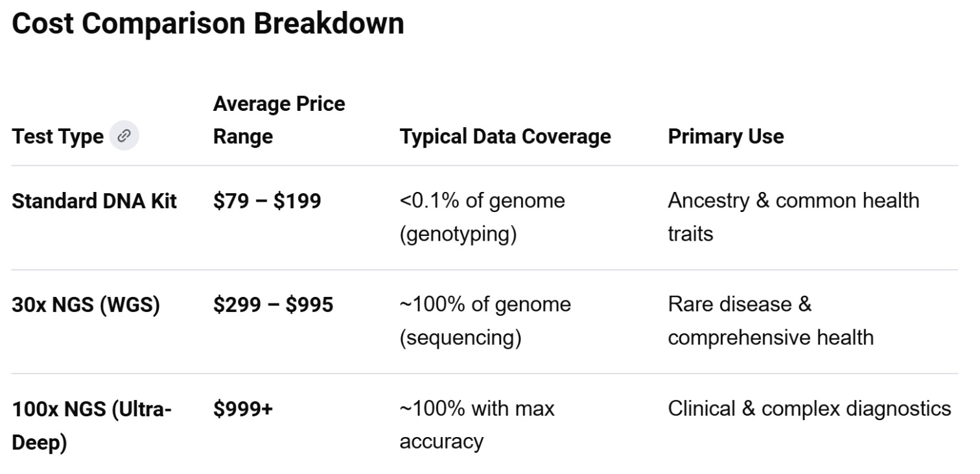The image size is (980, 474).
Task: Select Clinical & complex diagnostics text
Action: tap(810, 409)
